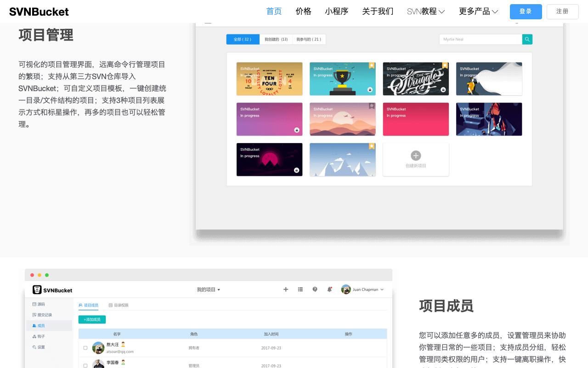The width and height of the screenshot is (588, 368).
Task: Open the Ten Four Loyalty project card
Action: (x=269, y=79)
